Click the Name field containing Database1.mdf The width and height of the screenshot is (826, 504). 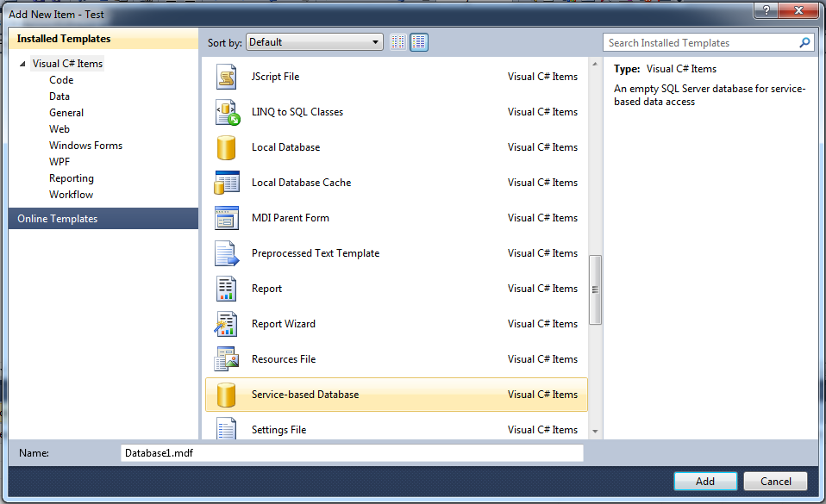tap(352, 453)
